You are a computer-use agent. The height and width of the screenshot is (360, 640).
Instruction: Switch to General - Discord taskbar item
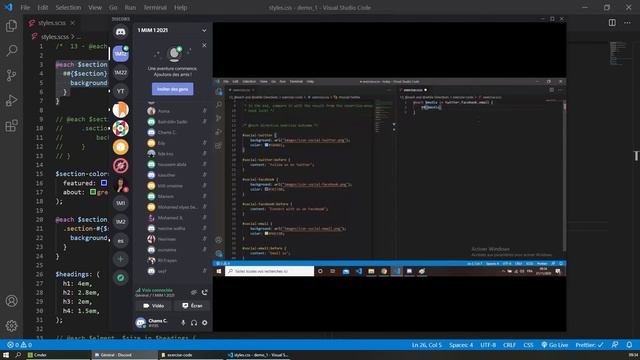coord(124,356)
